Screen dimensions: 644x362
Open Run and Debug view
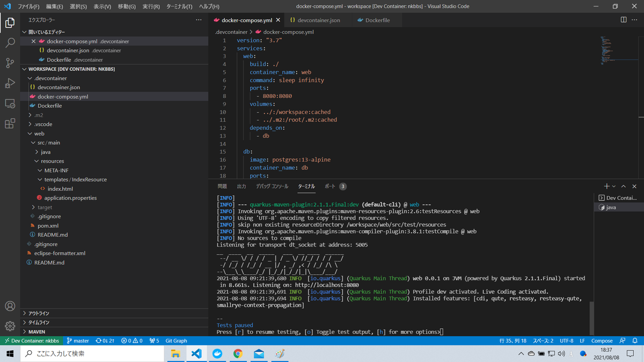coord(10,83)
